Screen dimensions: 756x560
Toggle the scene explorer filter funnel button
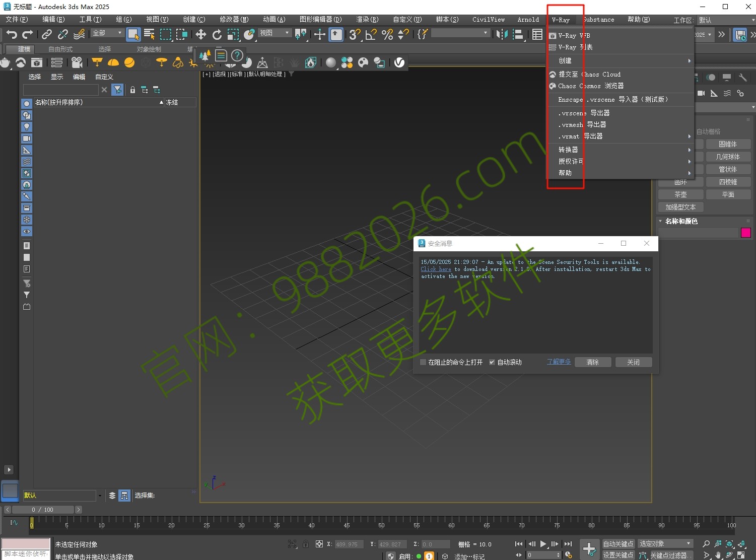pyautogui.click(x=117, y=90)
